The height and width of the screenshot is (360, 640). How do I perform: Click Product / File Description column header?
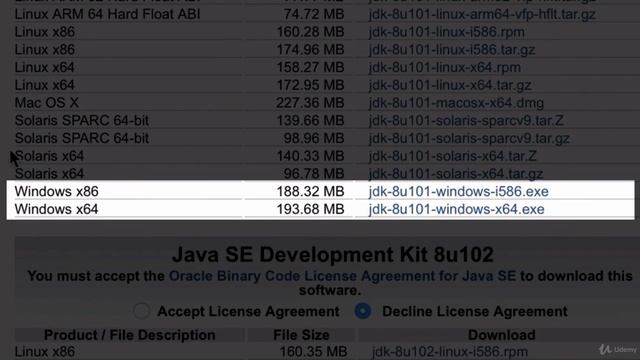coord(129,335)
